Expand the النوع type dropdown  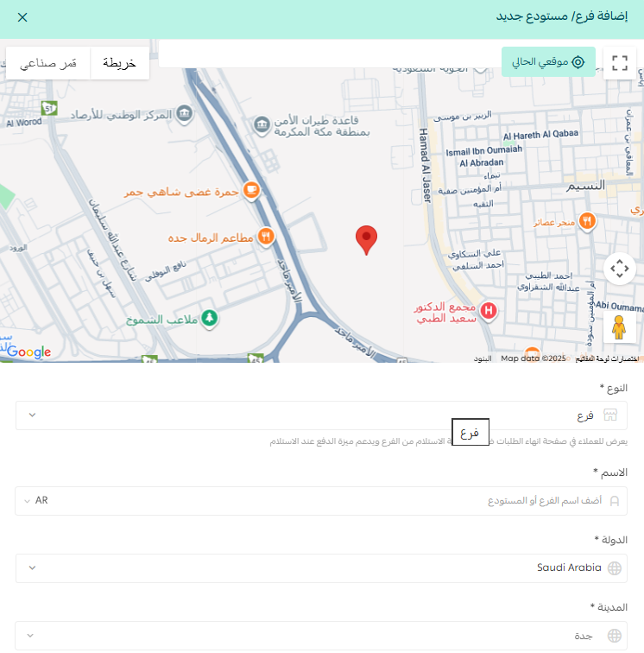coord(321,415)
